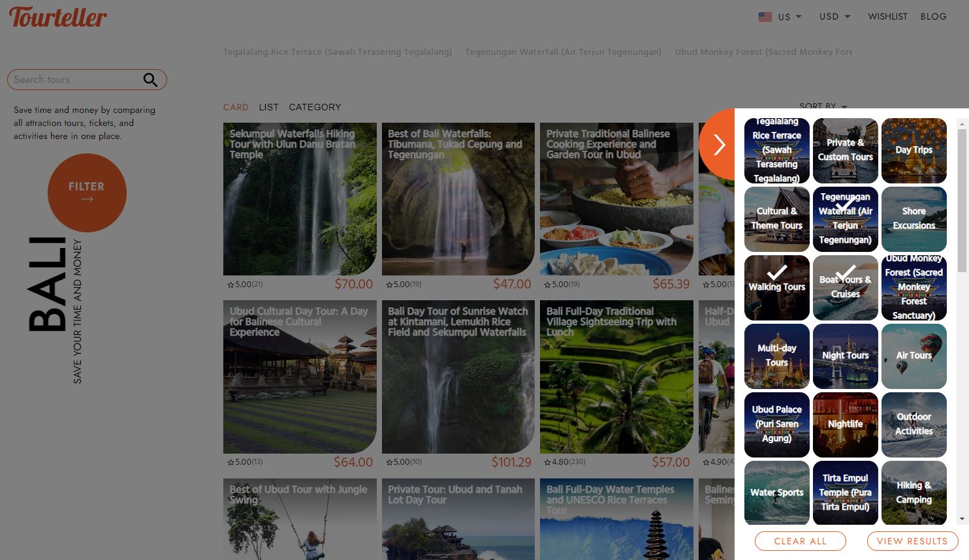Screen dimensions: 969x560
Task: Click the VIEW RESULTS button
Action: coord(912,541)
